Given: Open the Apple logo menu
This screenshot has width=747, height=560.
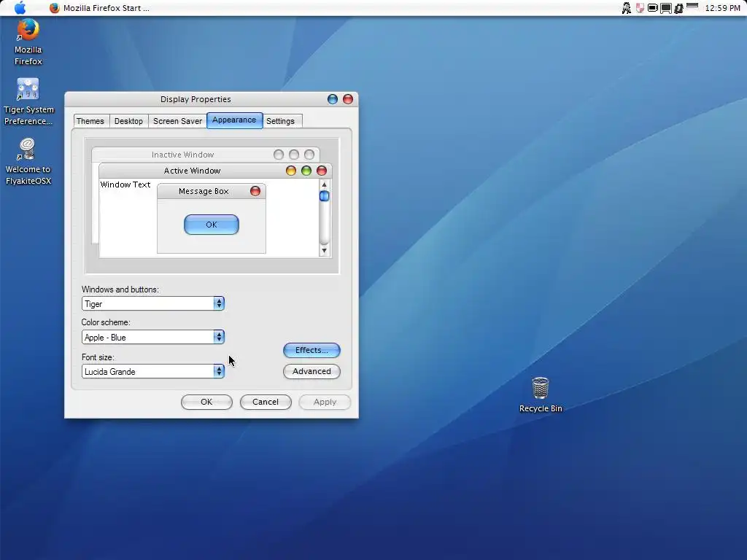Looking at the screenshot, I should pyautogui.click(x=20, y=7).
